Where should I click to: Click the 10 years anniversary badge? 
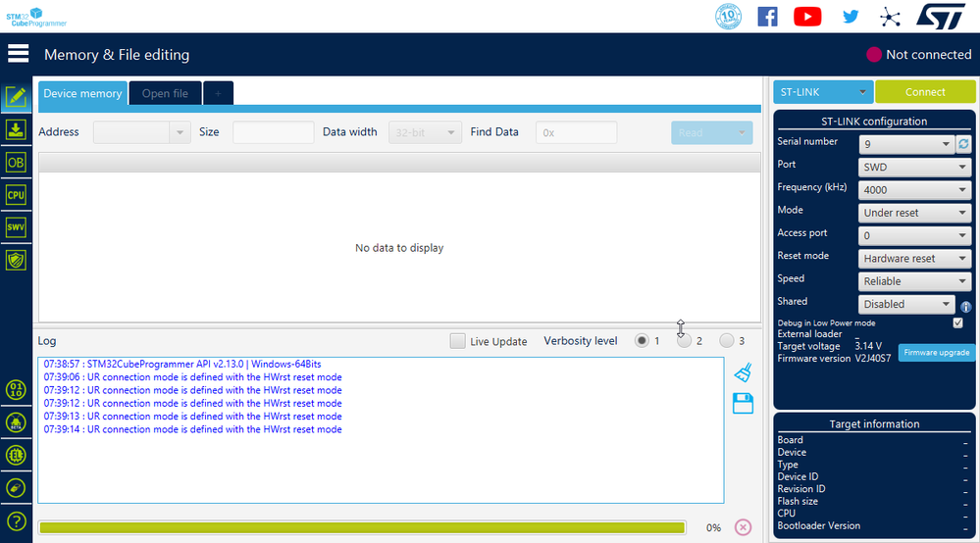(x=728, y=17)
